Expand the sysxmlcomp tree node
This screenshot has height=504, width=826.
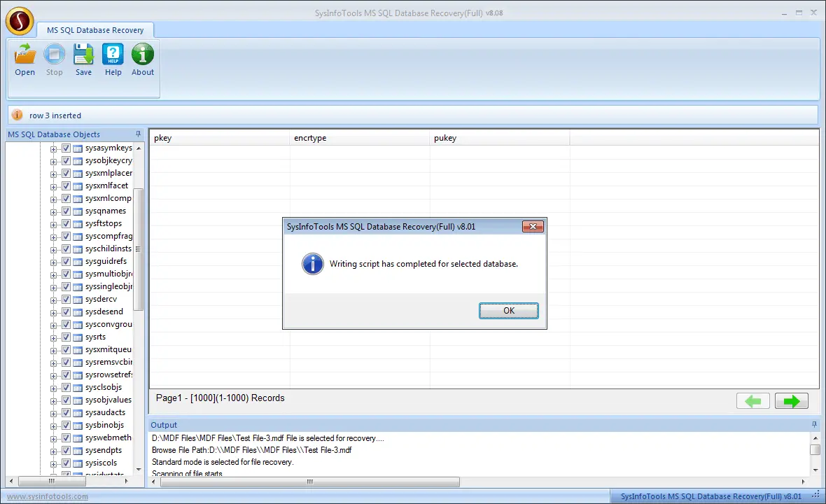53,199
